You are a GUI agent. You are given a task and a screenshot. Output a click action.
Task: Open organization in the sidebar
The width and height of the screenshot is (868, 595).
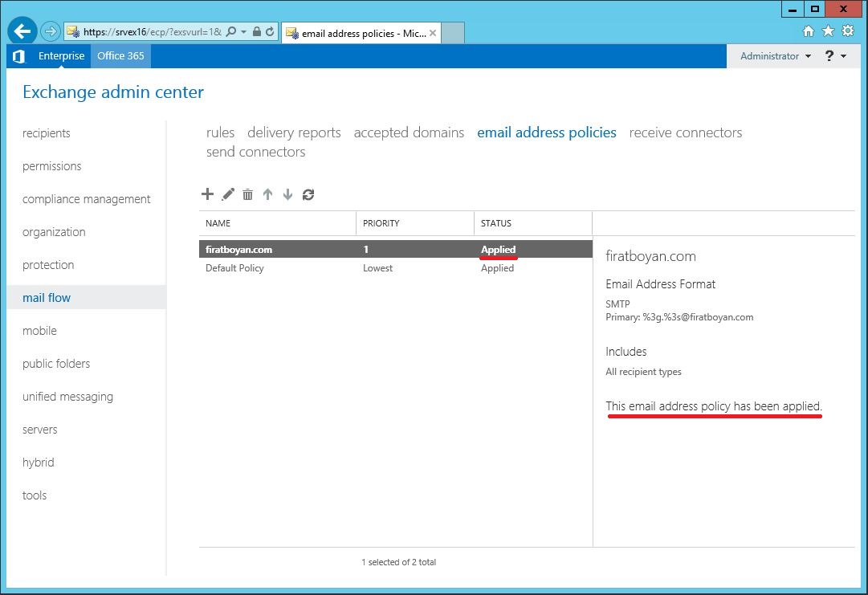point(55,232)
